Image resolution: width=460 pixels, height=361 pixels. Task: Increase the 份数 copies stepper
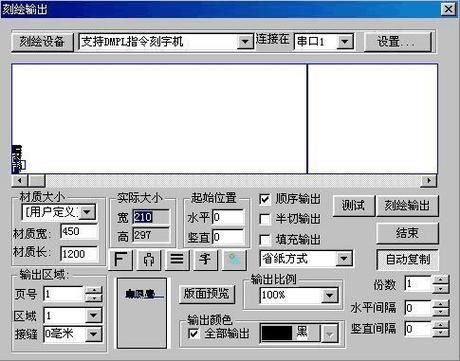(x=441, y=280)
